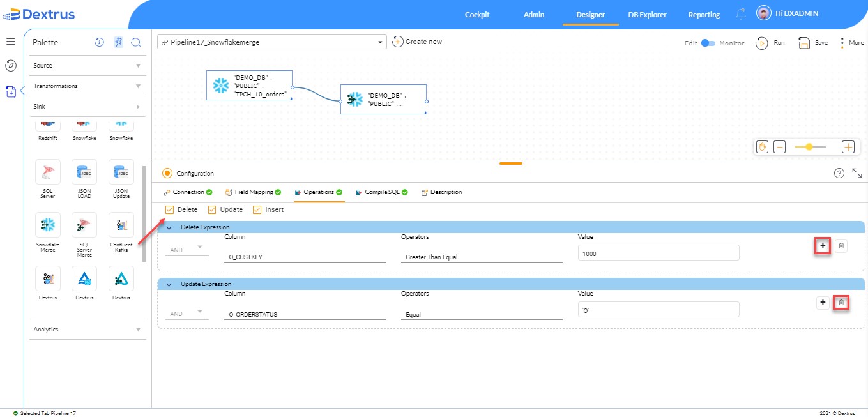Screen dimensions: 868x417
Task: Click the Value field containing 1000
Action: pos(659,253)
